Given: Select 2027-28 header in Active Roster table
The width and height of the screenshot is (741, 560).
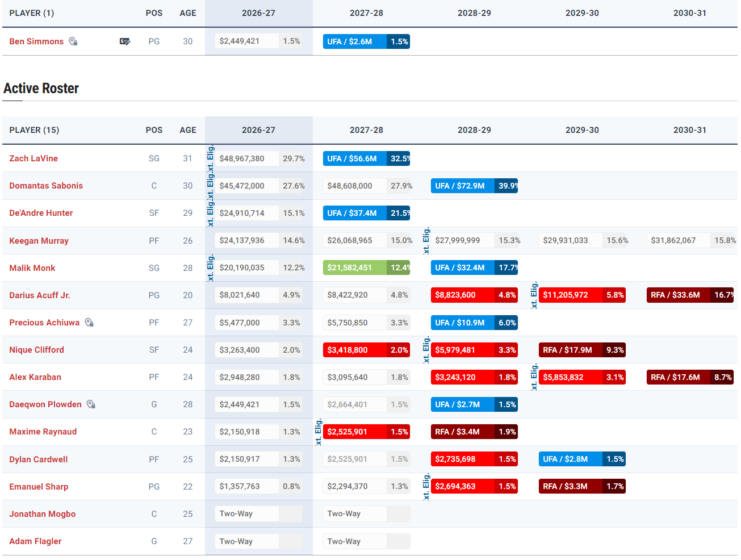Looking at the screenshot, I should click(x=366, y=130).
